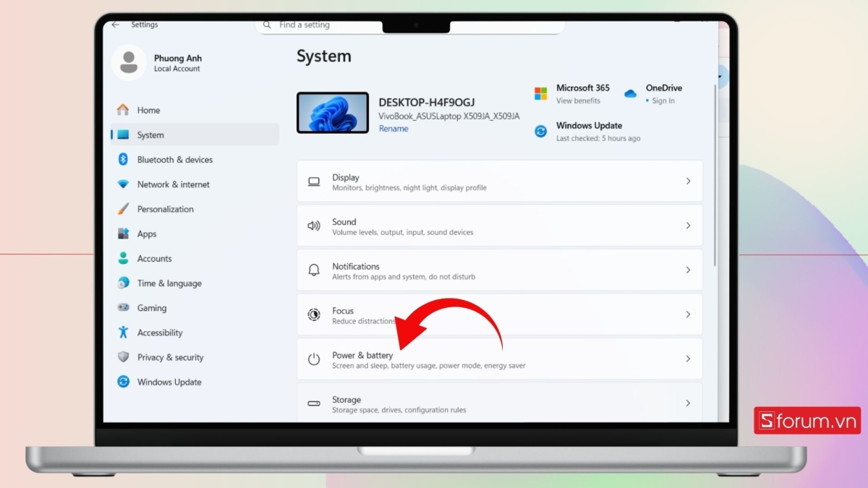
Task: Click the Storage drive icon
Action: point(314,403)
